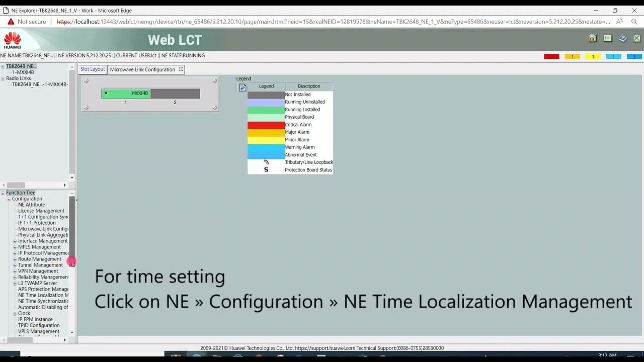Open Physical Link Aggregation item
Image resolution: width=644 pixels, height=362 pixels.
(x=43, y=235)
